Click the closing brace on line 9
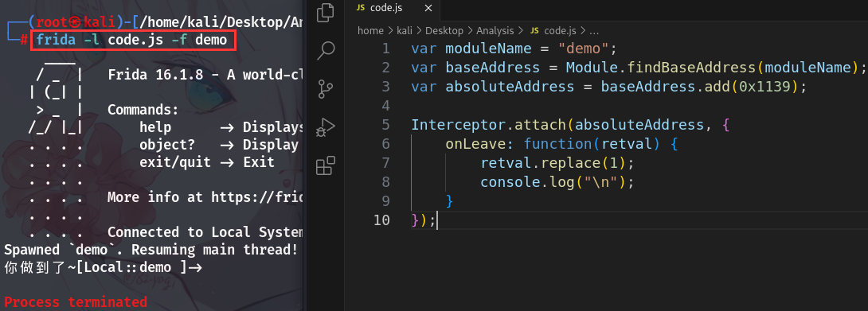 click(449, 200)
